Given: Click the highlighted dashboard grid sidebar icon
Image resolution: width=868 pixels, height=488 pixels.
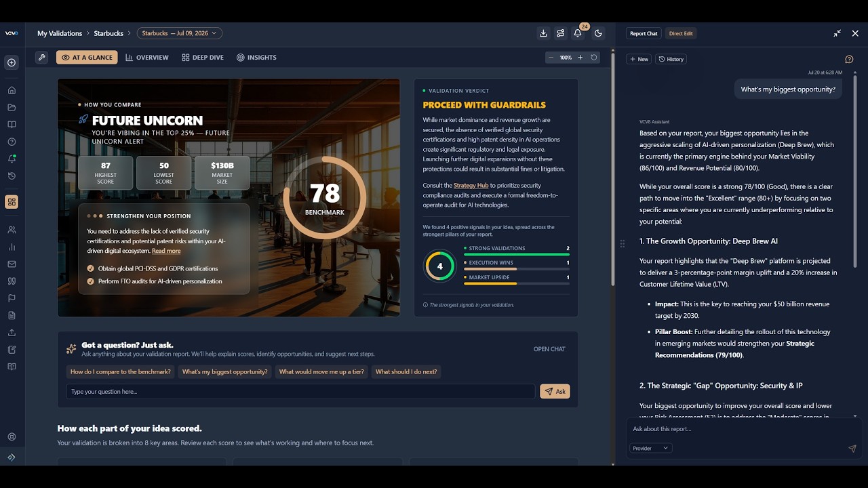Looking at the screenshot, I should point(12,202).
